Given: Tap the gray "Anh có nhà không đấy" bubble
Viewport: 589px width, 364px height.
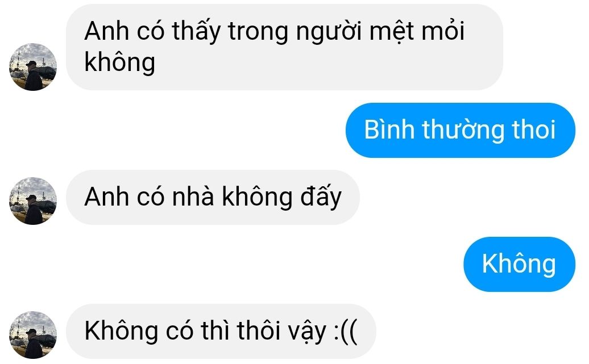Looking at the screenshot, I should pos(213,198).
